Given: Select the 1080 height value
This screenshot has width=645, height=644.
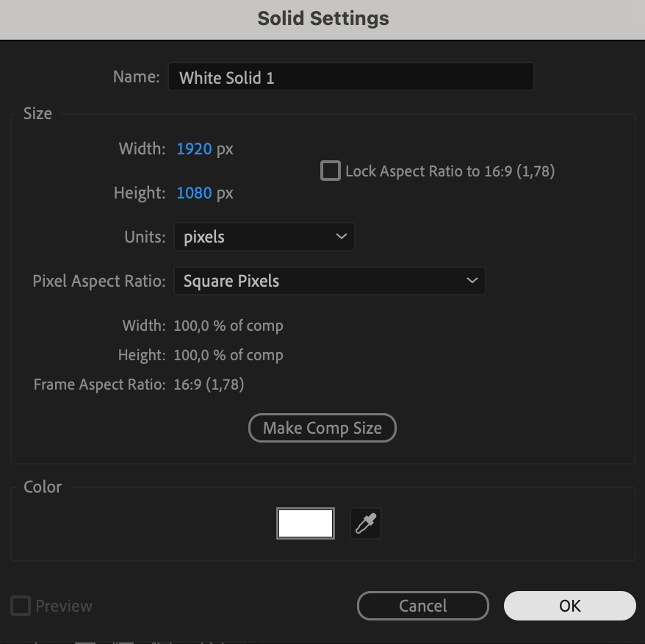Looking at the screenshot, I should 194,193.
